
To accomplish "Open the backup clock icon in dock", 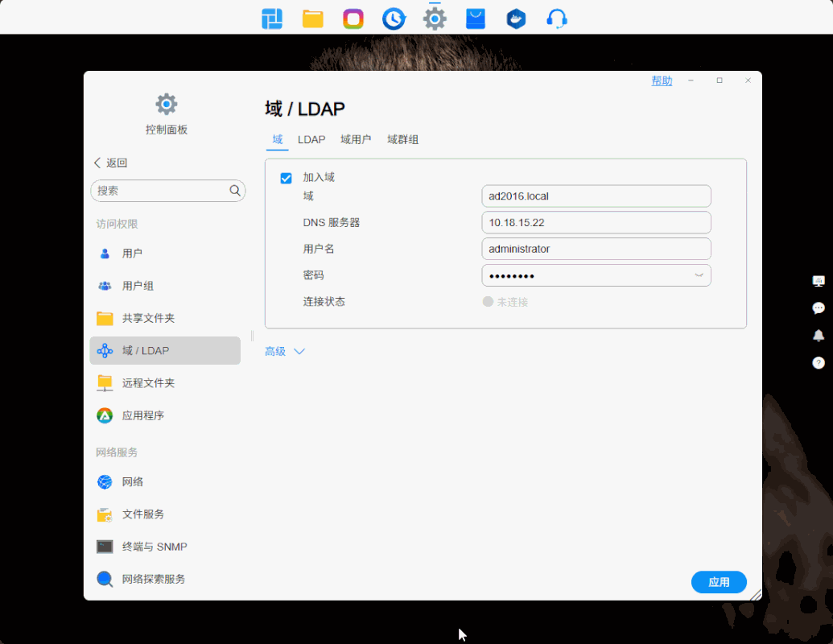I will [394, 19].
